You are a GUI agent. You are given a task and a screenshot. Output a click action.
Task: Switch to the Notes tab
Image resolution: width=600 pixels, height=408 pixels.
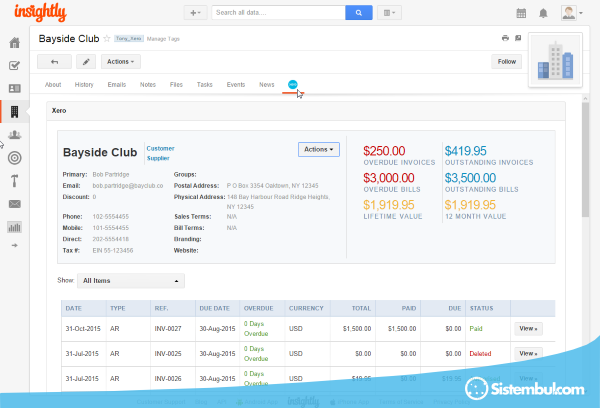click(148, 85)
